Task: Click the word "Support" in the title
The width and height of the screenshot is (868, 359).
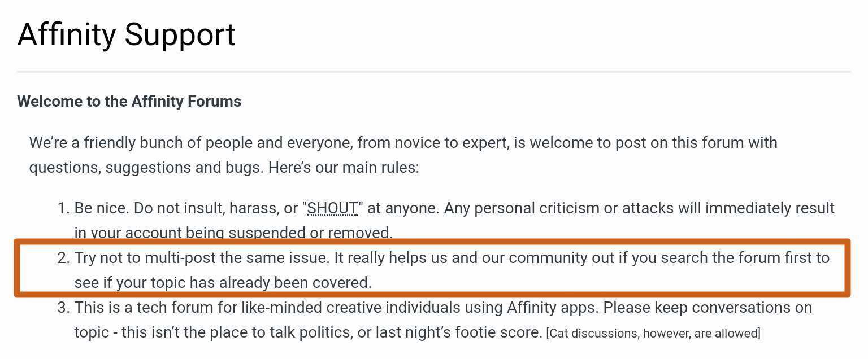Action: click(180, 35)
